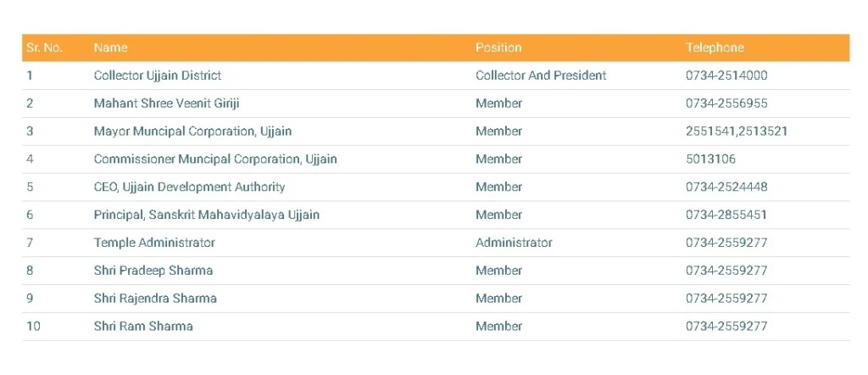Click the Name column header
The width and height of the screenshot is (868, 375).
pyautogui.click(x=110, y=48)
